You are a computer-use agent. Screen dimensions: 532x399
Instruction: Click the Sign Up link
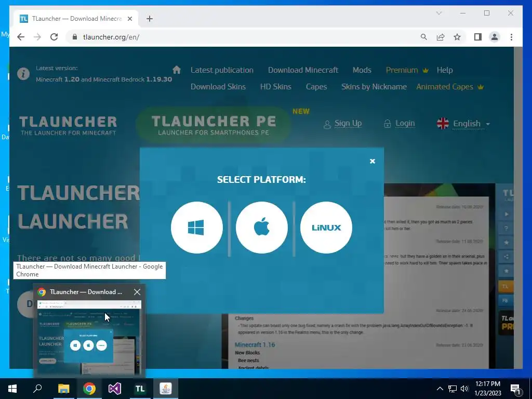348,123
